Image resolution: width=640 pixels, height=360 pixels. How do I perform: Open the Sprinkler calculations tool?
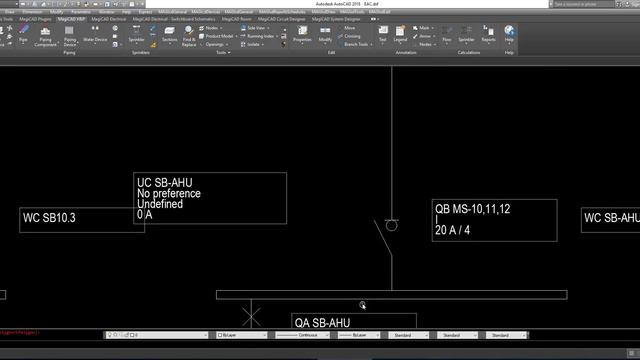[466, 34]
